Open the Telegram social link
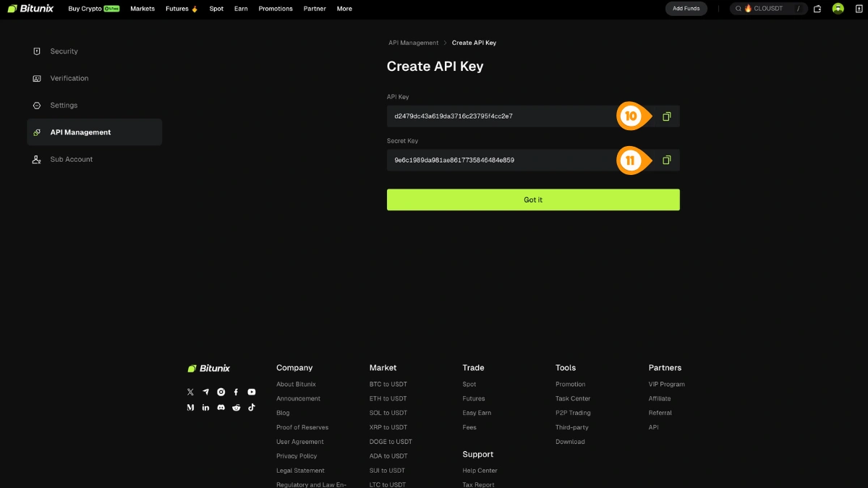Screen dimensions: 868x488 (x=205, y=392)
